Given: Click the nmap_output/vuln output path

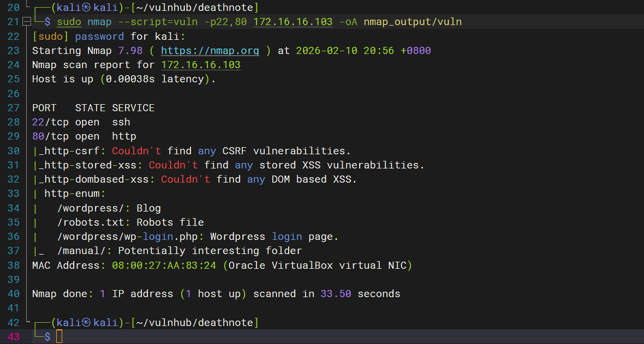Looking at the screenshot, I should (413, 22).
